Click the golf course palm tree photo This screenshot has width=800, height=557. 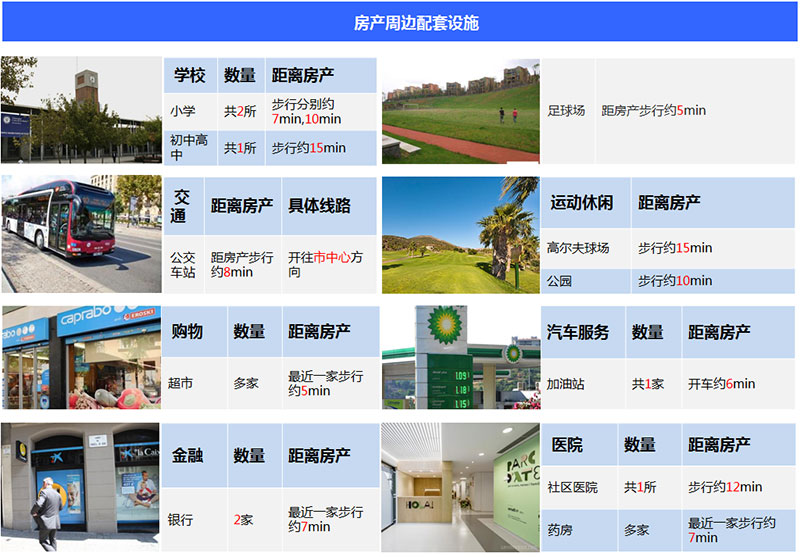pos(460,235)
